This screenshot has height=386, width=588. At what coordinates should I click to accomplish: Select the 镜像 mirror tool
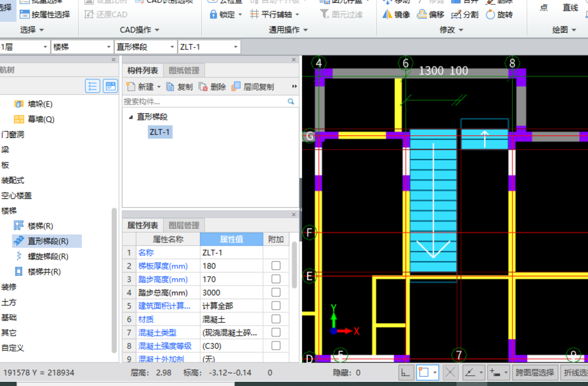click(396, 14)
